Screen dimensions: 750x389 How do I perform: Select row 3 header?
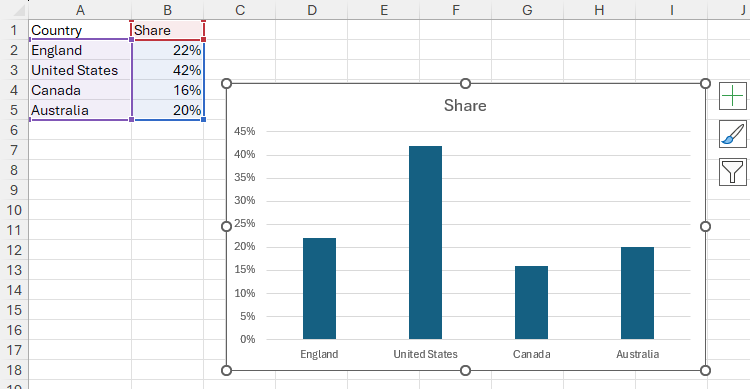click(14, 70)
